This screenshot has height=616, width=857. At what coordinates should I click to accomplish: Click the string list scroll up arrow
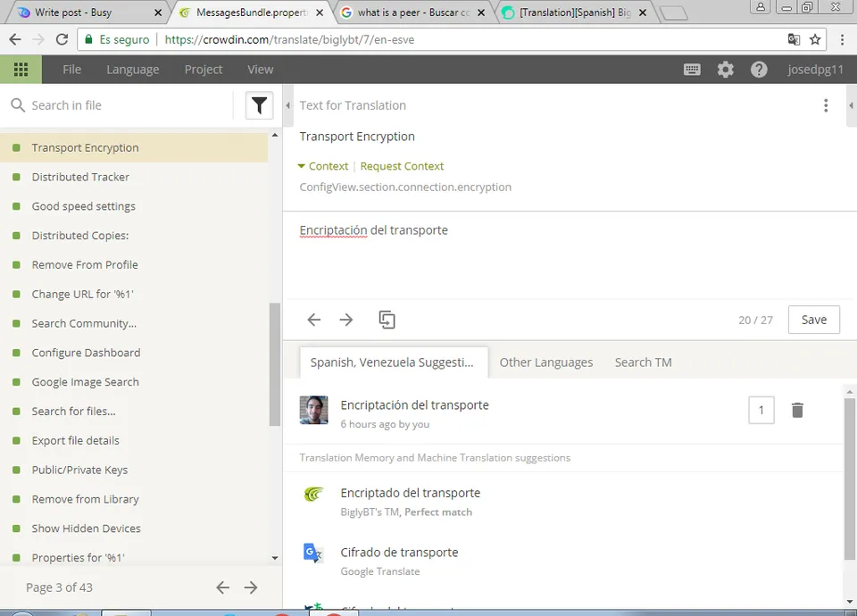tap(275, 135)
